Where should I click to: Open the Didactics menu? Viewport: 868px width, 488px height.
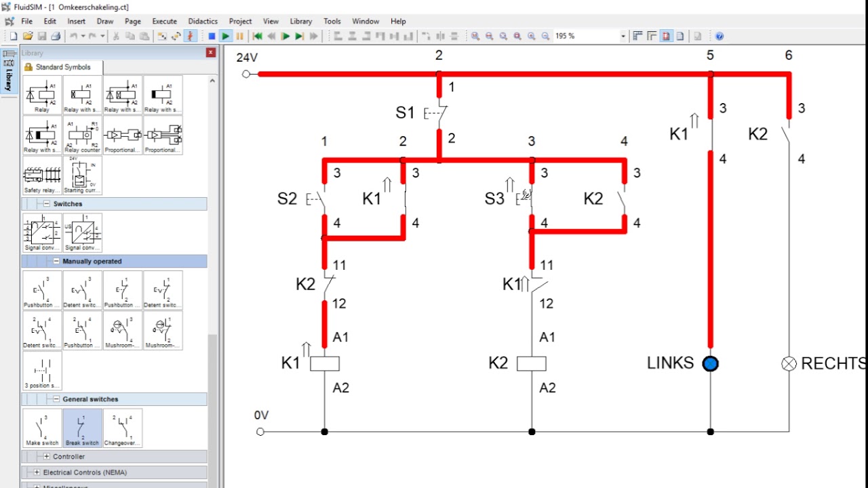pos(203,21)
